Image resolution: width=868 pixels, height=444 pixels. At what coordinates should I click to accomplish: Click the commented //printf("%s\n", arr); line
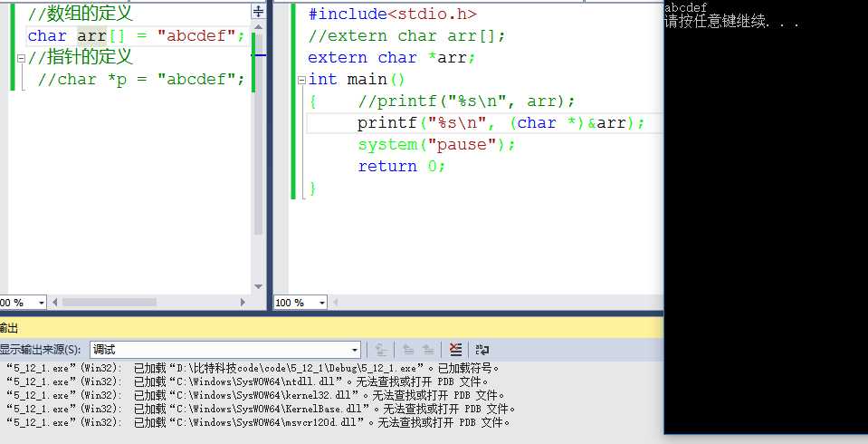(467, 101)
